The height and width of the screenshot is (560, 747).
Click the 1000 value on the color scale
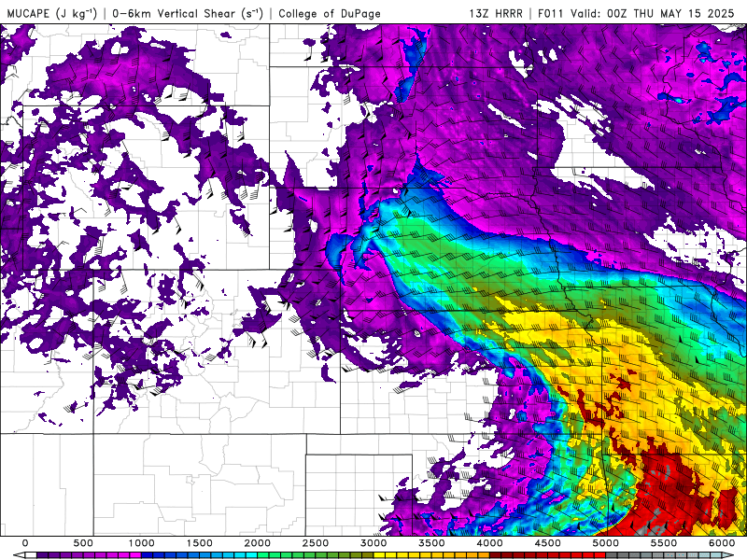click(142, 543)
